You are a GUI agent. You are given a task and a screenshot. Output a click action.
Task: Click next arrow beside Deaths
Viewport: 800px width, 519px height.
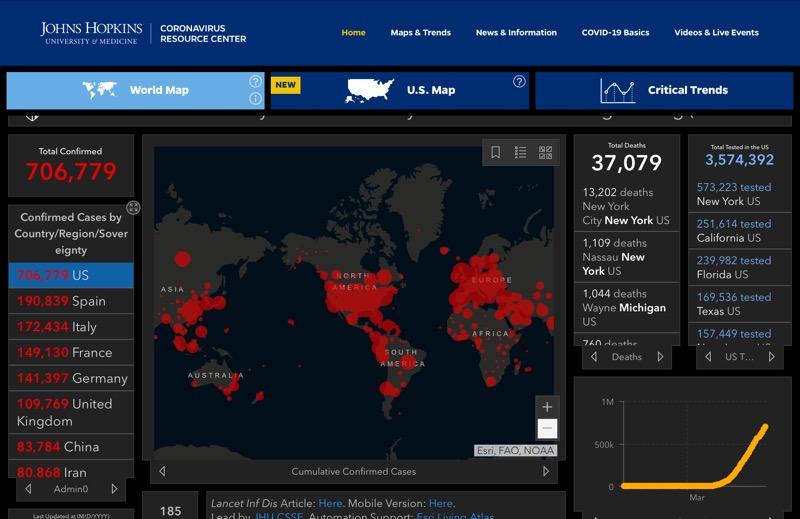click(660, 357)
